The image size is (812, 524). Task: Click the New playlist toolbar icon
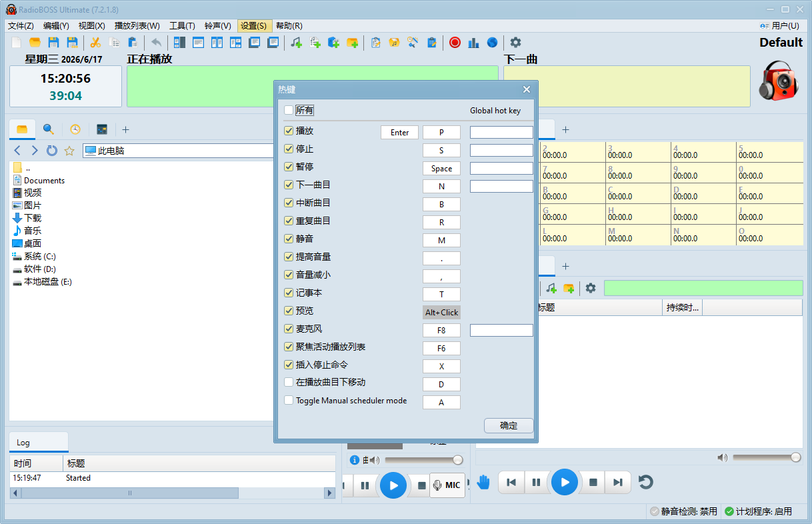click(17, 43)
